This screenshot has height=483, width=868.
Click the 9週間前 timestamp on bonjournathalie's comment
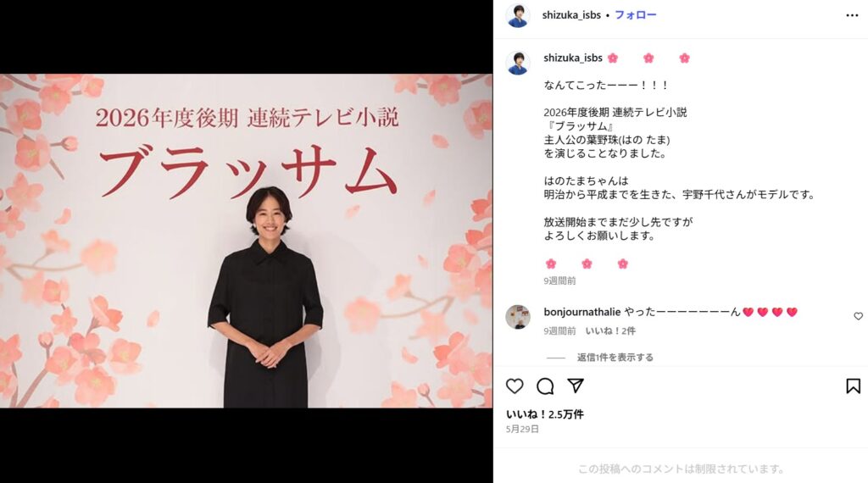tap(559, 330)
